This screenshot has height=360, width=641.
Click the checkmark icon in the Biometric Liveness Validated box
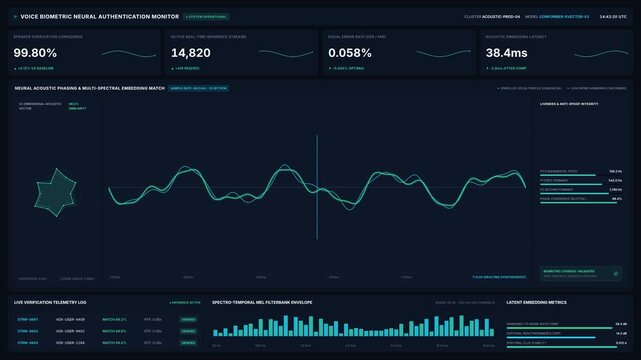(616, 274)
